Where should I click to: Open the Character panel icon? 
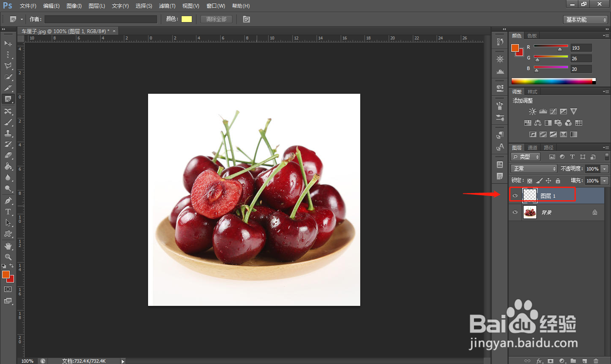pyautogui.click(x=500, y=147)
